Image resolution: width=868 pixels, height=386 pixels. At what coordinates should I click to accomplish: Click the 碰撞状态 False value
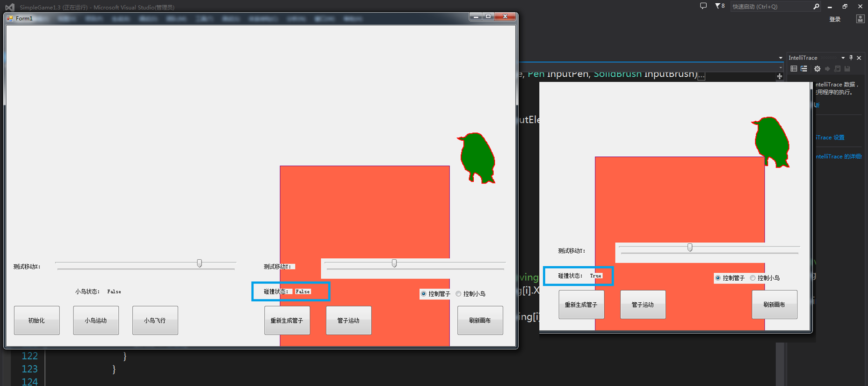tap(303, 291)
